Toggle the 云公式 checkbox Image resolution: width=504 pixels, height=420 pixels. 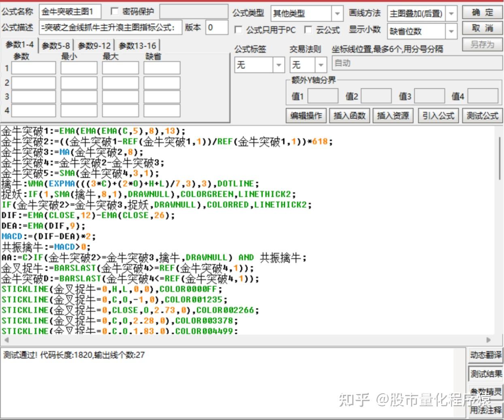click(x=308, y=30)
